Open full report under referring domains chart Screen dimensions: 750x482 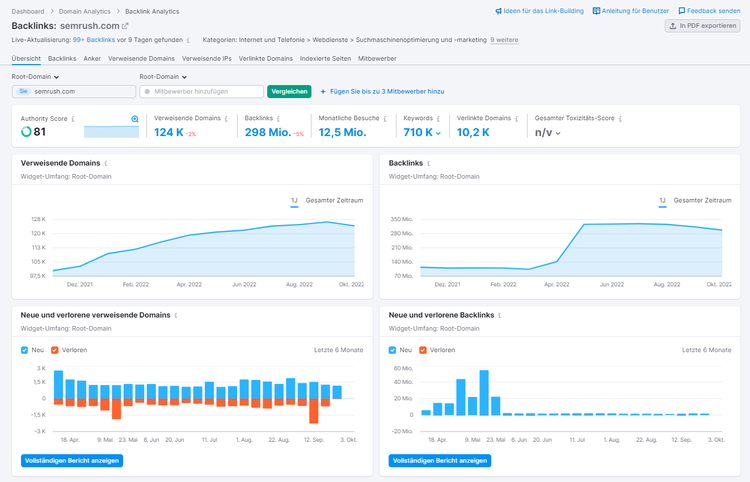72,460
